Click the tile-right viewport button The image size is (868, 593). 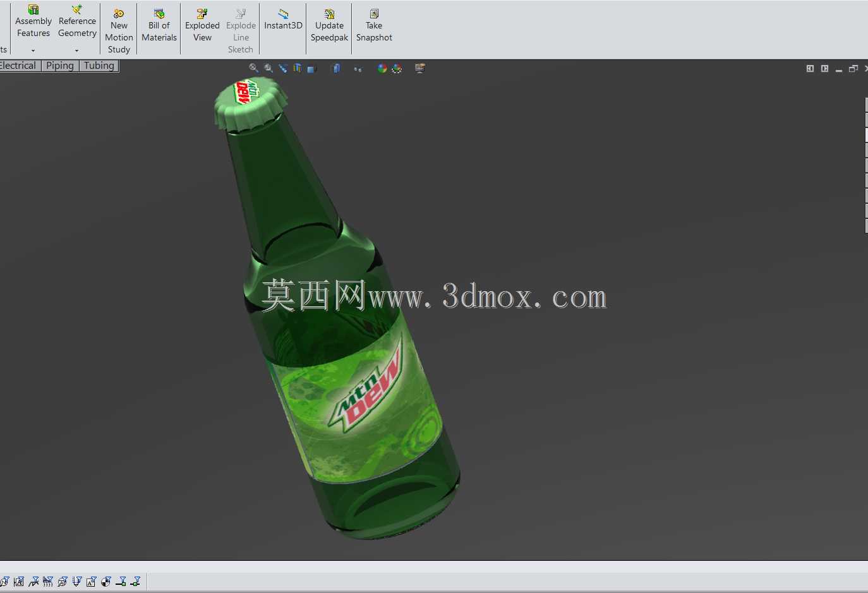824,68
